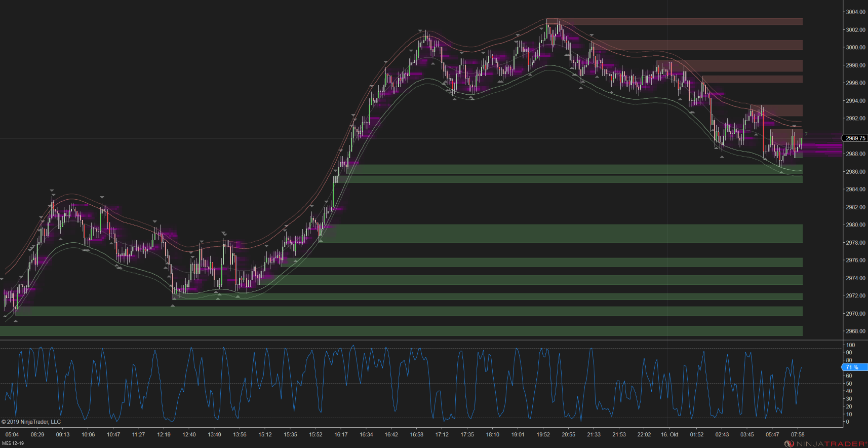Screen dimensions: 868x448
Task: Click the 100 oscillator scale label
Action: tap(851, 345)
